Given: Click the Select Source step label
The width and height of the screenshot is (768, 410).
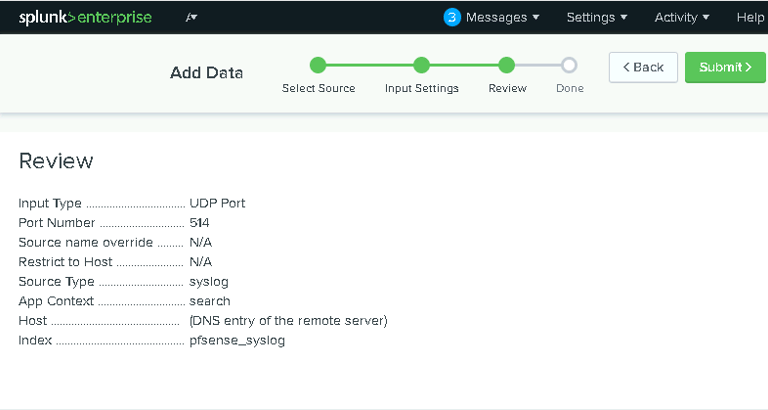Looking at the screenshot, I should tap(318, 88).
